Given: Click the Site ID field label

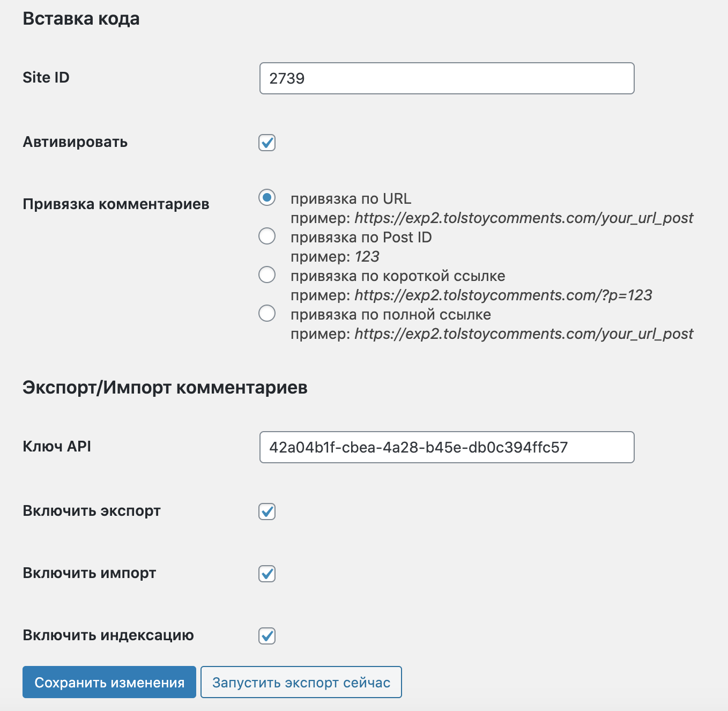Looking at the screenshot, I should (x=46, y=77).
